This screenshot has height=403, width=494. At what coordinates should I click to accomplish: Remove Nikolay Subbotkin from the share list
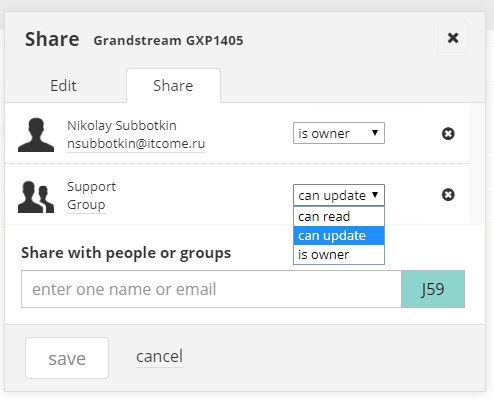[x=448, y=134]
